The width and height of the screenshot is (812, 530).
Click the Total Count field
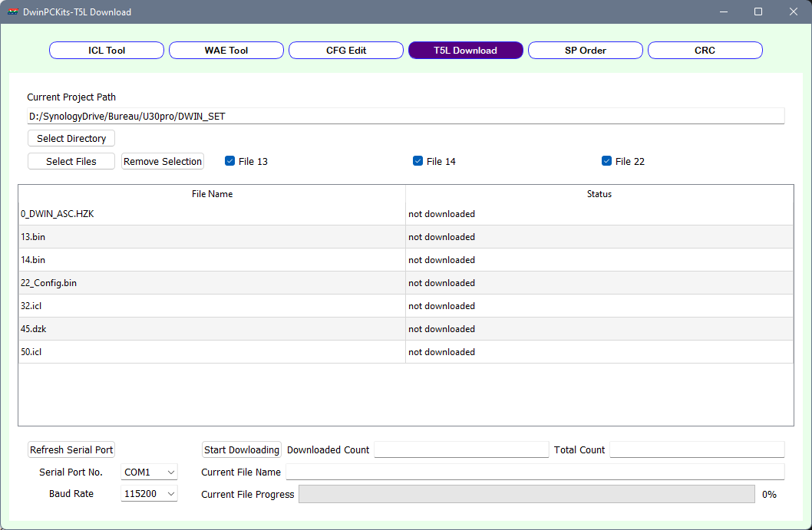coord(697,449)
